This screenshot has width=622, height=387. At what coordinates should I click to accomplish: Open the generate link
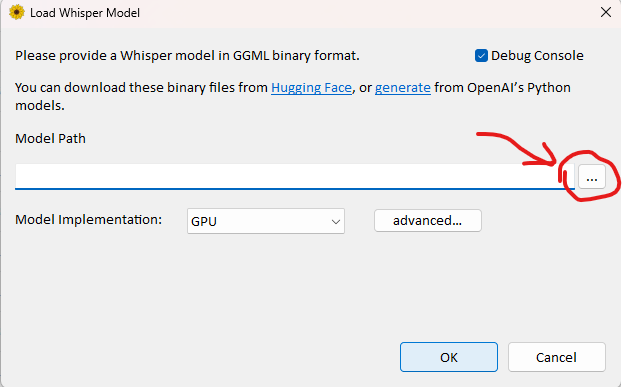pos(403,88)
